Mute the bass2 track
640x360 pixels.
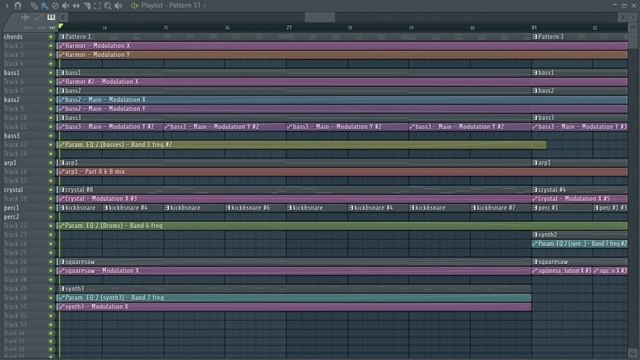(x=51, y=100)
